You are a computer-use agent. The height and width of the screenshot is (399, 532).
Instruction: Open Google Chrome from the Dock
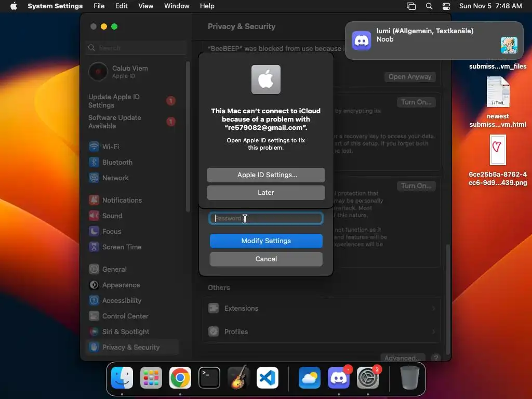pos(180,378)
